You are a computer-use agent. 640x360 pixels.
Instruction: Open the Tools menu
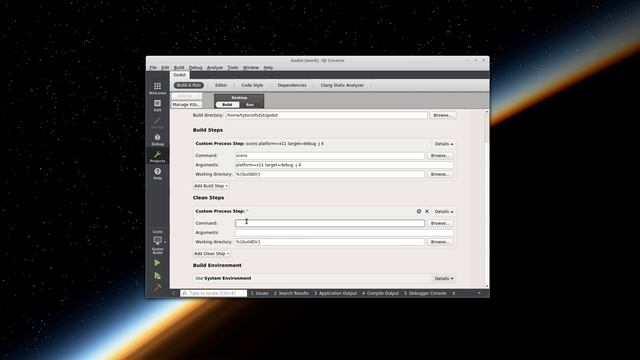[233, 68]
